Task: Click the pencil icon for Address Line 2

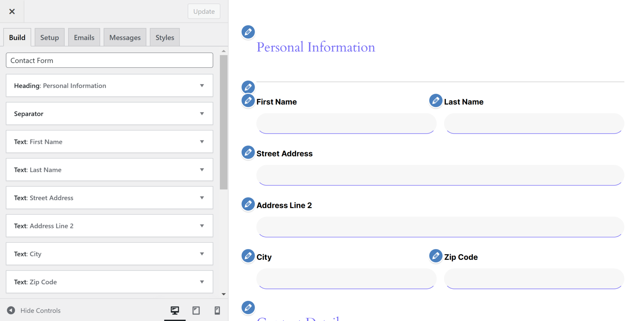Action: pyautogui.click(x=248, y=204)
